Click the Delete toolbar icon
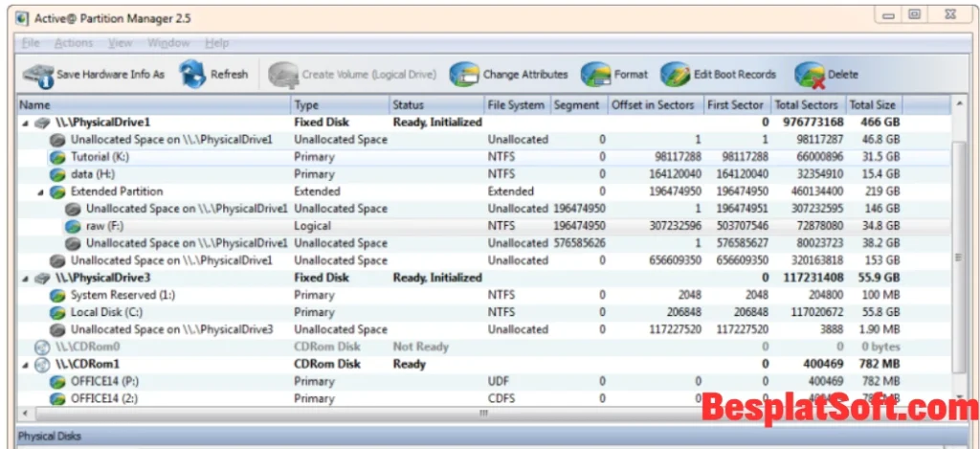Image resolution: width=980 pixels, height=449 pixels. (x=810, y=75)
